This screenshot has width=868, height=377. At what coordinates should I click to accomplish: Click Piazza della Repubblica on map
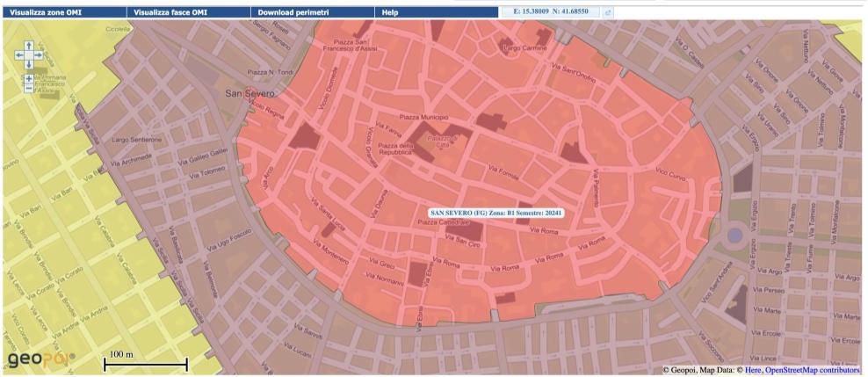click(394, 149)
